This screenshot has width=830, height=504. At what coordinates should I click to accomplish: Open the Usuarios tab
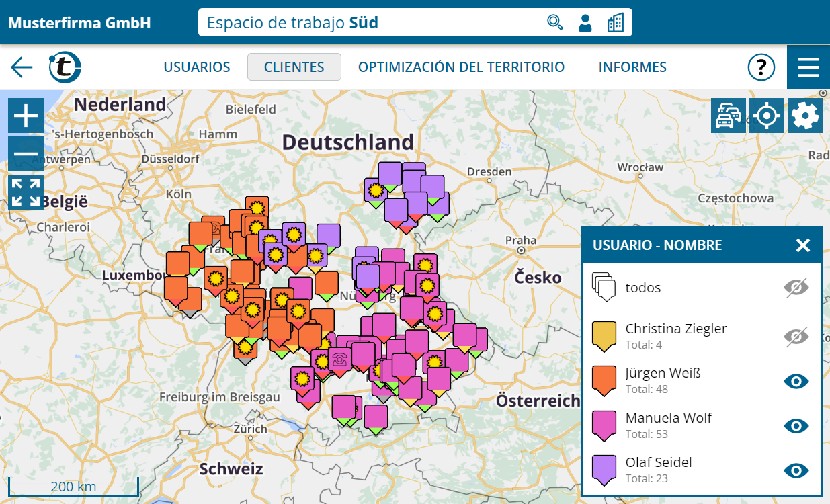197,67
